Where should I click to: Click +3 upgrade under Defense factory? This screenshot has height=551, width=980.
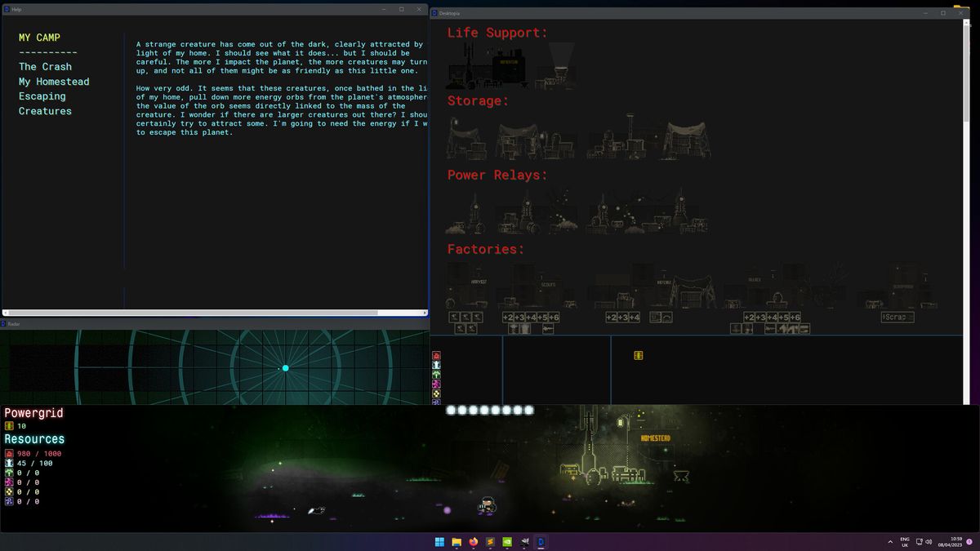tap(623, 318)
